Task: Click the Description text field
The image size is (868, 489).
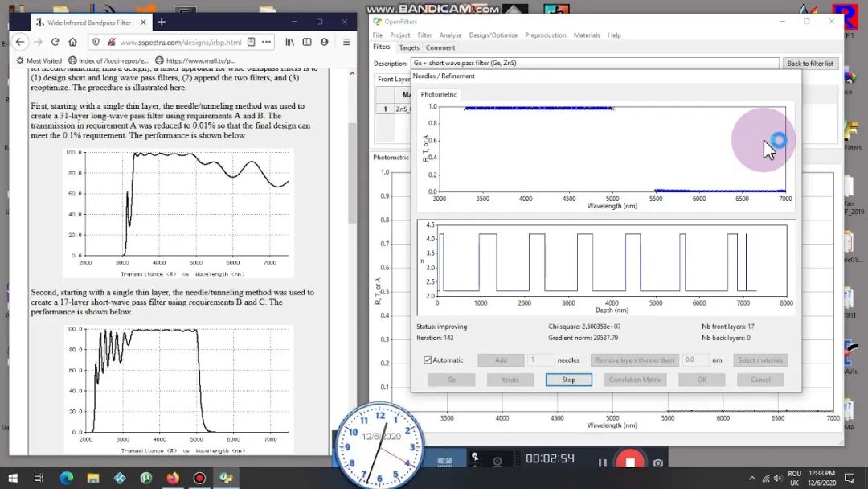Action: (595, 63)
